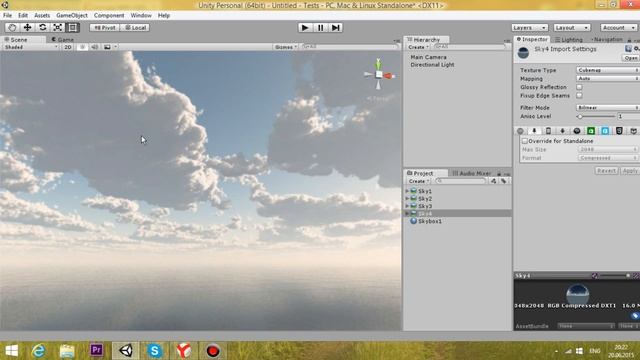
Task: Adjust the Aniso Level slider
Action: pyautogui.click(x=596, y=117)
